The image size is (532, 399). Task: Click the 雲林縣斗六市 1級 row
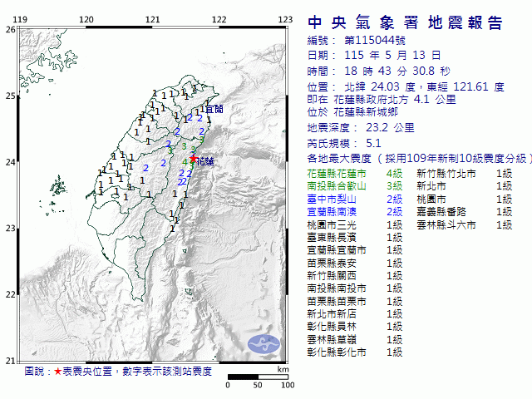pos(465,225)
